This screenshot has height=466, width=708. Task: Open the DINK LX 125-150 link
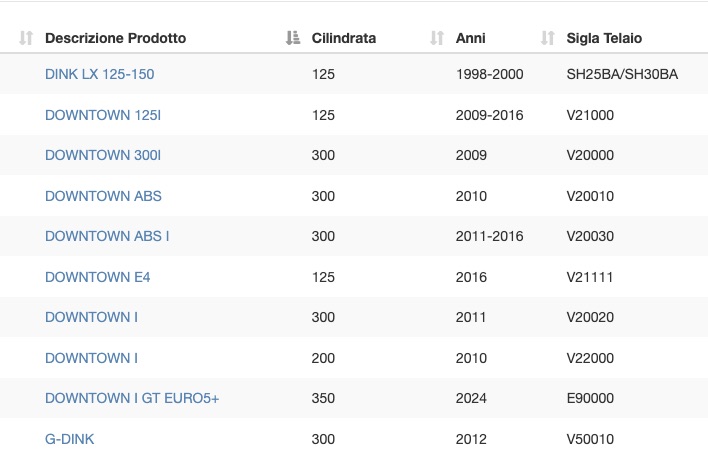coord(99,74)
